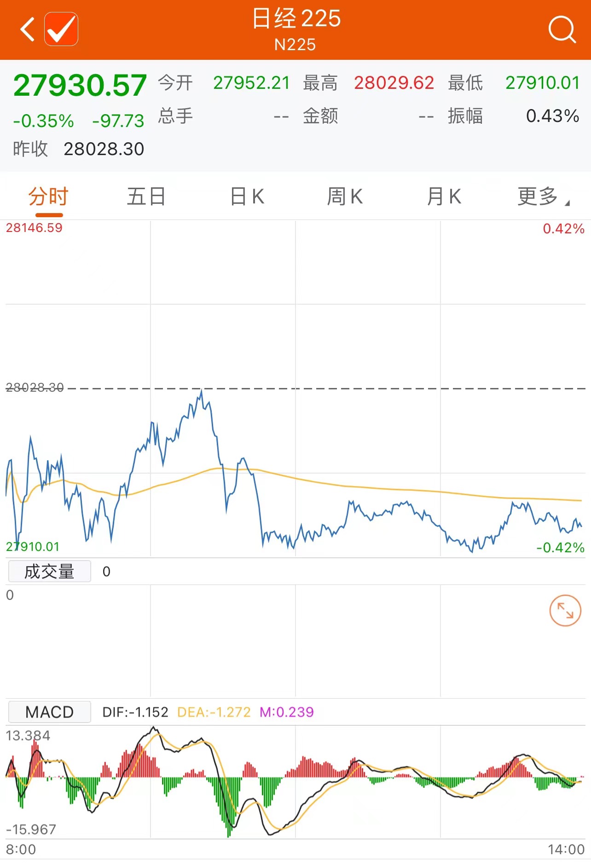Tap the 最高 value 28029.62
This screenshot has height=868, width=591.
pos(394,83)
